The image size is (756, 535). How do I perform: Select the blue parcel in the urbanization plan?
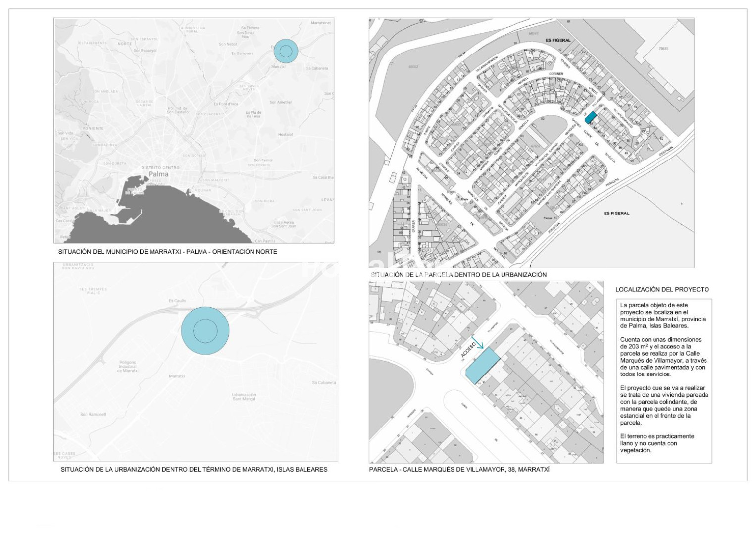[x=591, y=118]
